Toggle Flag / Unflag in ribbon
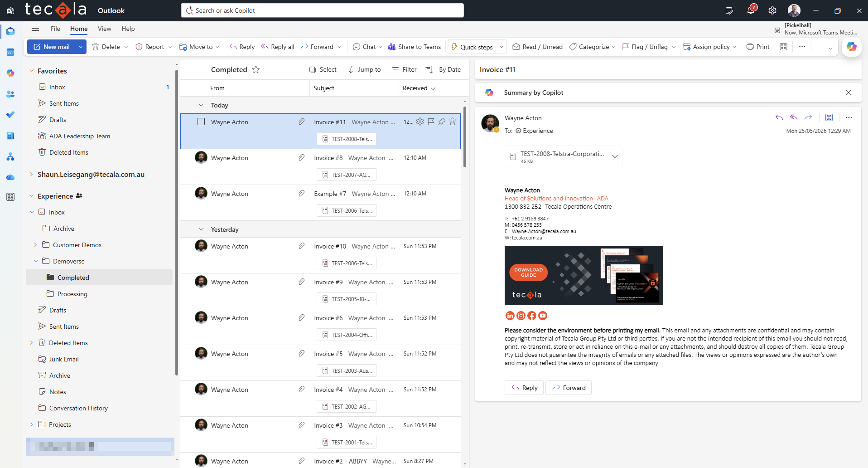868x468 pixels. pyautogui.click(x=645, y=47)
